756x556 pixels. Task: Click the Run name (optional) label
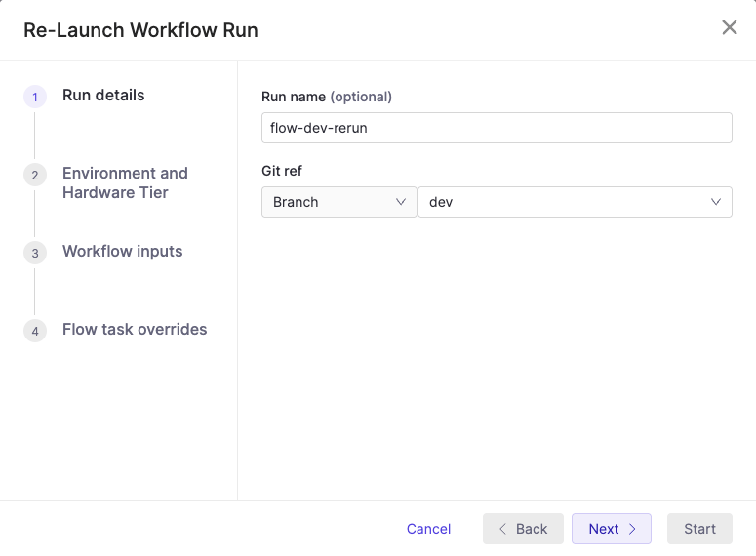327,97
